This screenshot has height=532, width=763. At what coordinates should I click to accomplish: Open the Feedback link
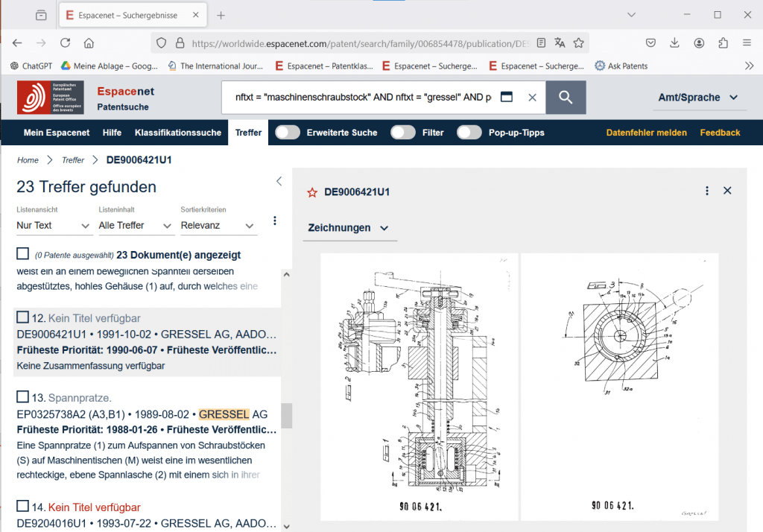pyautogui.click(x=720, y=133)
